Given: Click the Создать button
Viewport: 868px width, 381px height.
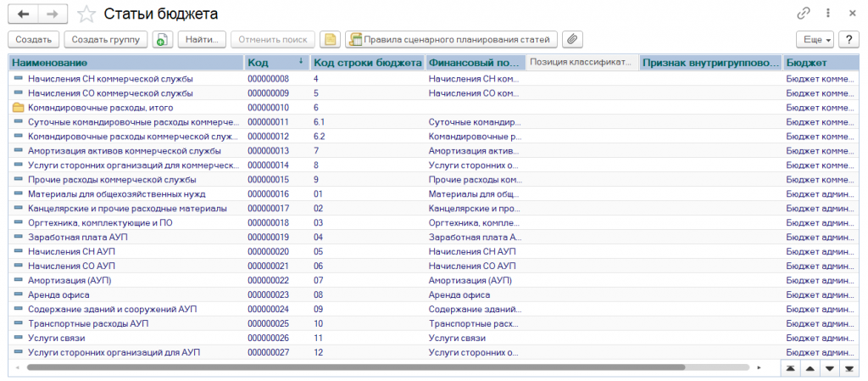Looking at the screenshot, I should [34, 40].
